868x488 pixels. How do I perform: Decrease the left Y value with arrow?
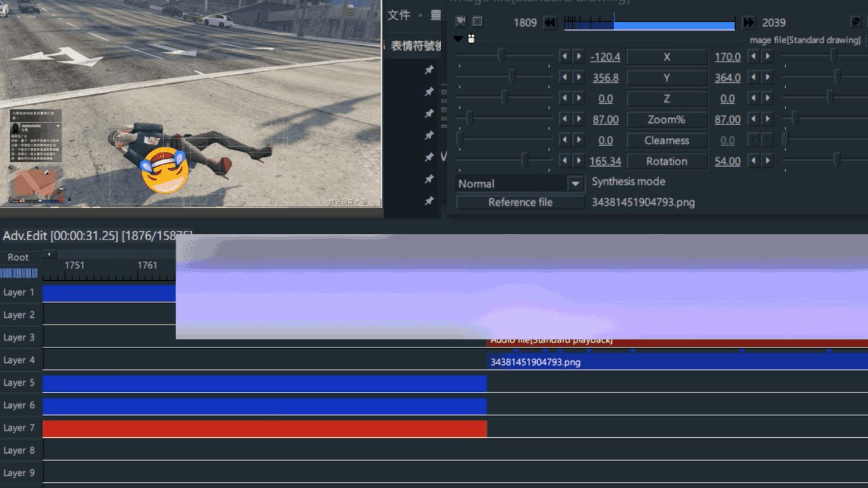pos(564,78)
